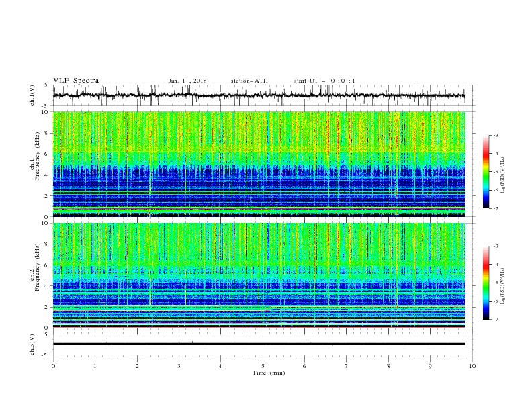This screenshot has height=411, width=532.
Task: Click time axis tick label "0"
Action: 53,366
